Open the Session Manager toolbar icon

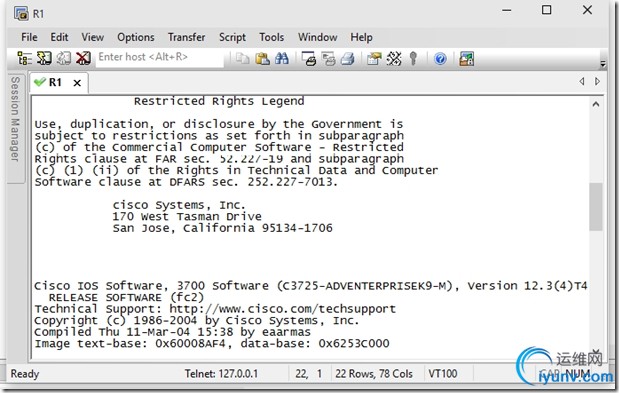click(24, 58)
